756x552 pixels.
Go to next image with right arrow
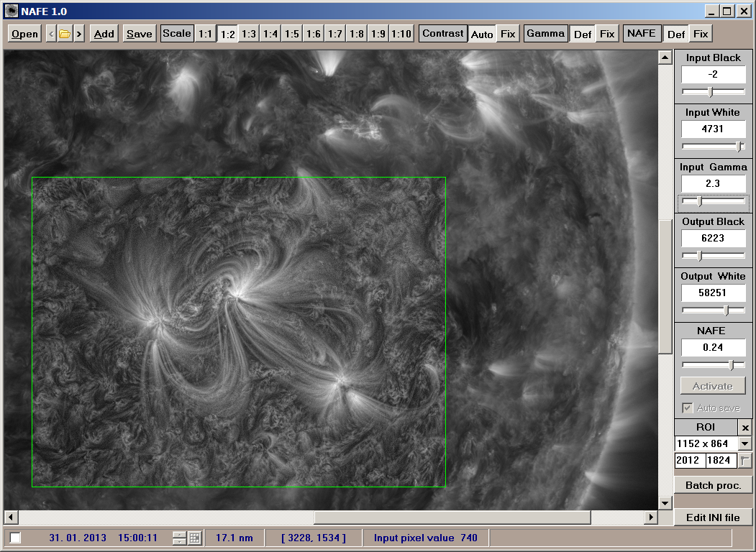78,34
